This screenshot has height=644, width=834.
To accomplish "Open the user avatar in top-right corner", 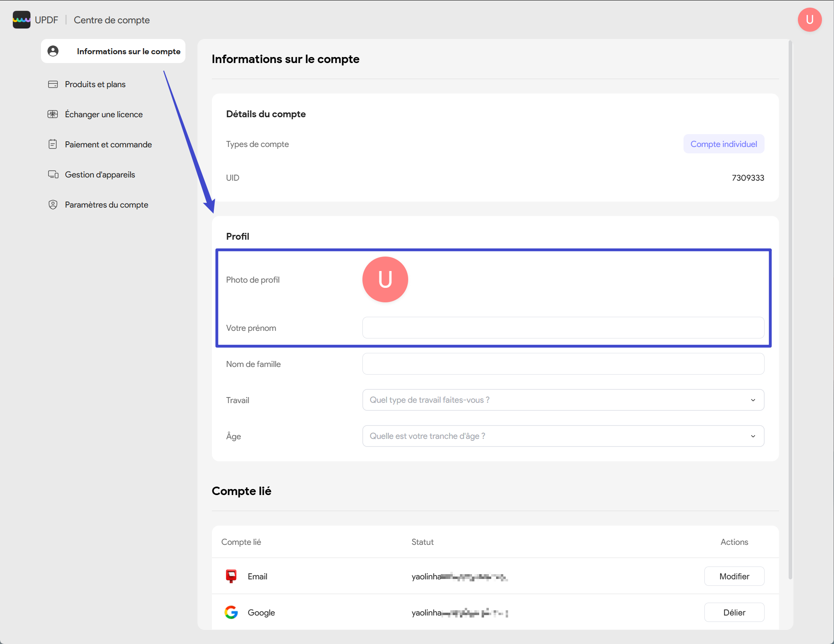I will point(810,20).
